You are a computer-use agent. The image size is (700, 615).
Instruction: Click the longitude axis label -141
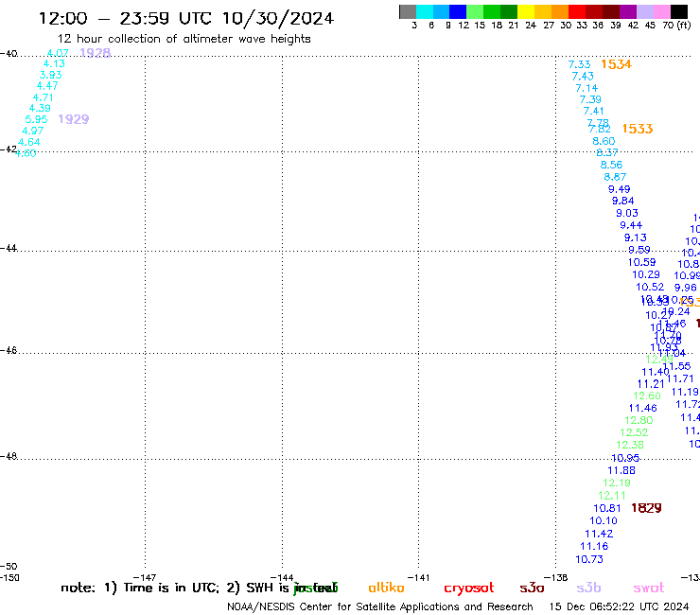click(419, 578)
